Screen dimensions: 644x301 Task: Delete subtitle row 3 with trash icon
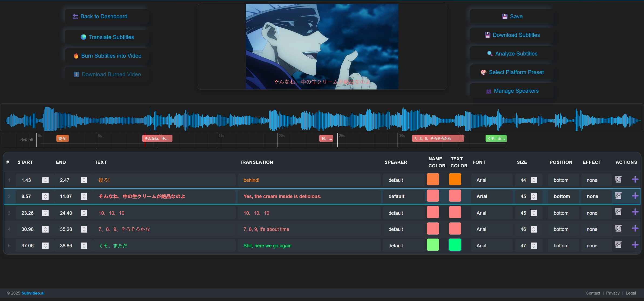(618, 212)
